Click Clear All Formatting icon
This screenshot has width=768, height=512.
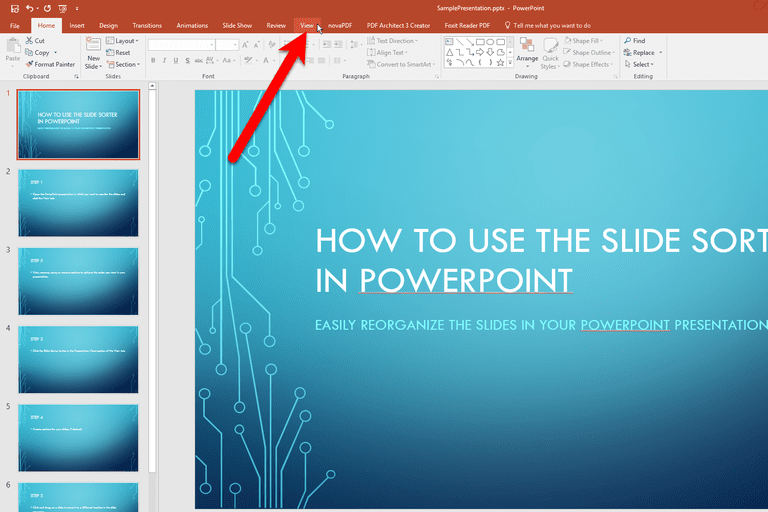click(272, 45)
